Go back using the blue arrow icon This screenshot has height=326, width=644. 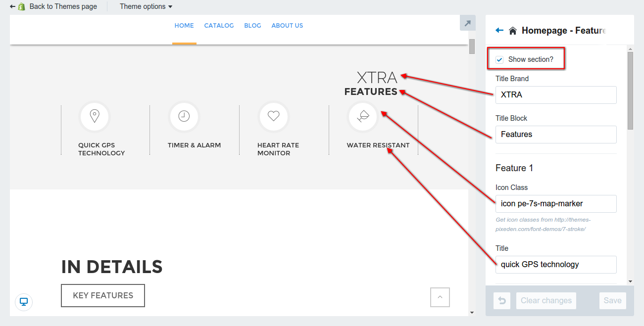[x=499, y=31]
